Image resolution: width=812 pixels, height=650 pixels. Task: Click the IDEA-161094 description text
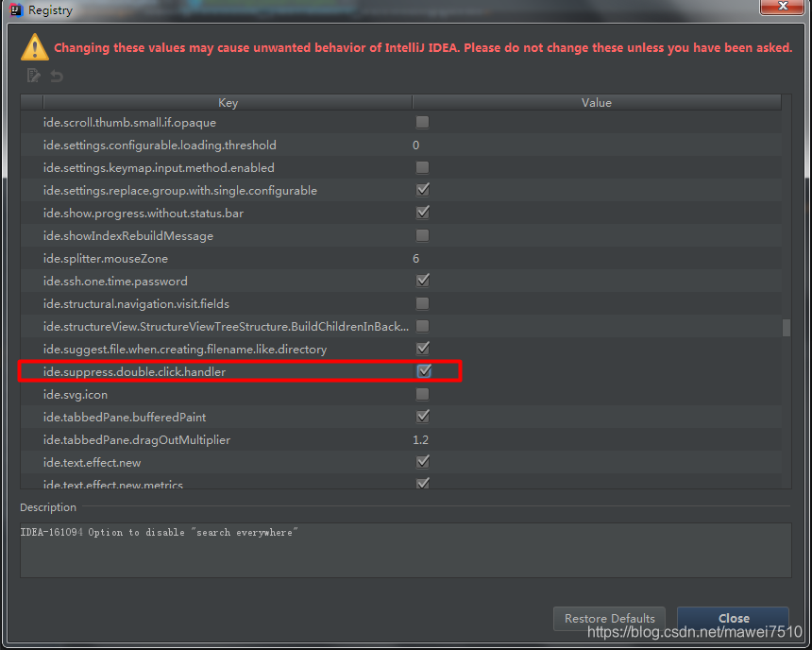[159, 532]
